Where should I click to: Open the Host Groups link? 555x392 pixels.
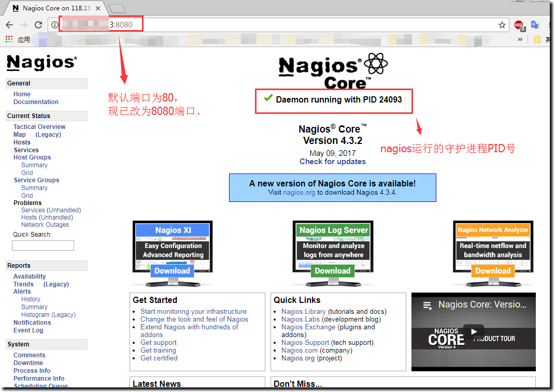[32, 157]
